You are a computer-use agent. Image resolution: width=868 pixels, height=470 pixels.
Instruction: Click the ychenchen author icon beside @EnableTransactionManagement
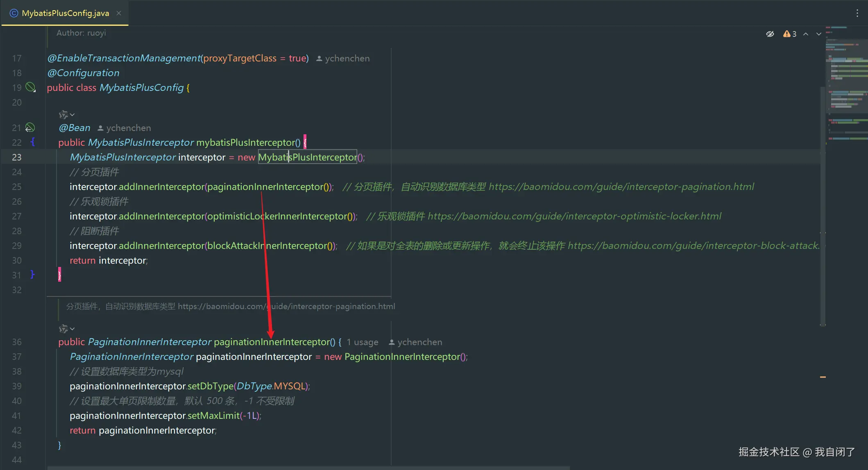click(319, 59)
